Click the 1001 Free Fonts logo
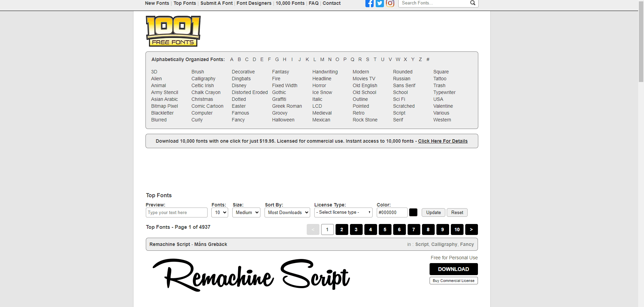 (173, 31)
